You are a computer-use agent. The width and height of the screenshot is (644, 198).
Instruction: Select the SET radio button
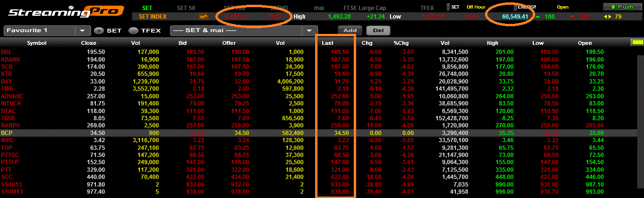[98, 31]
